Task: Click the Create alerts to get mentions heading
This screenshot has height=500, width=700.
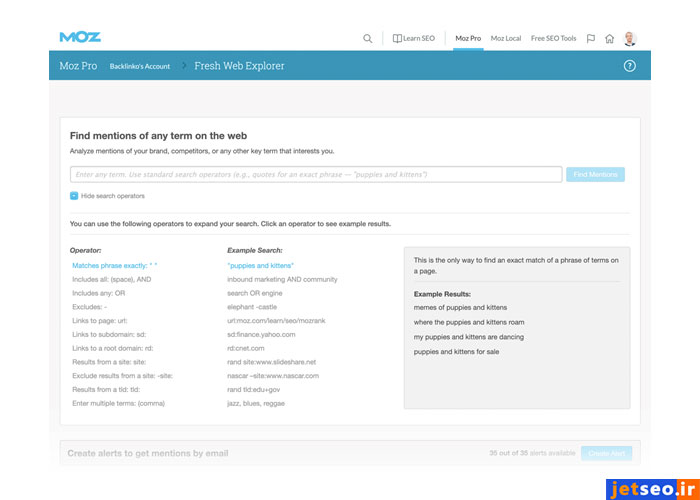Action: pyautogui.click(x=148, y=454)
